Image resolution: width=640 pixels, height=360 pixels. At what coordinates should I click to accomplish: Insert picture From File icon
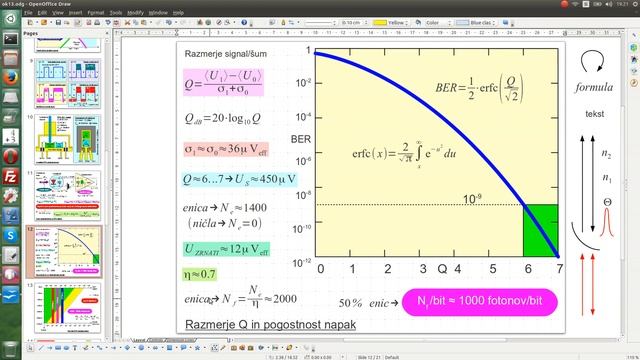click(x=242, y=348)
